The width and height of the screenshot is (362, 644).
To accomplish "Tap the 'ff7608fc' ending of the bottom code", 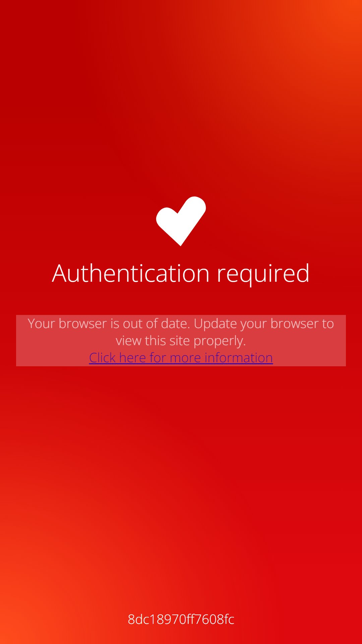I will [x=208, y=619].
